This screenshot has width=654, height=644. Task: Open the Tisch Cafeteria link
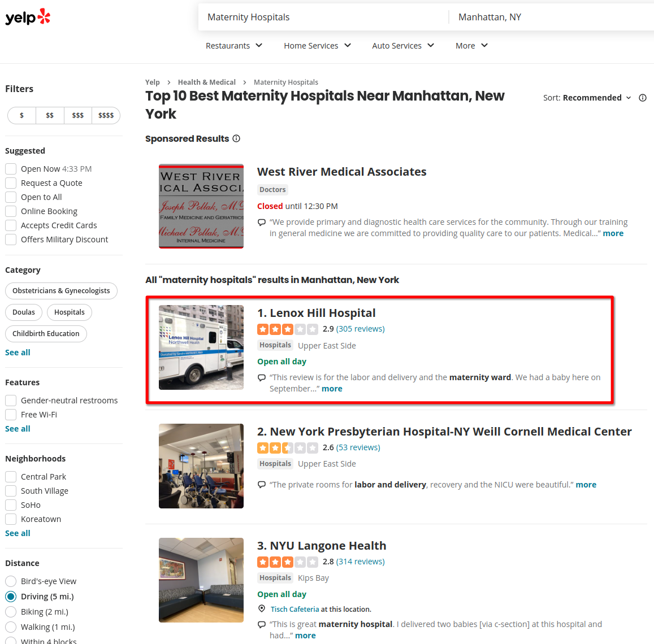[x=295, y=609]
